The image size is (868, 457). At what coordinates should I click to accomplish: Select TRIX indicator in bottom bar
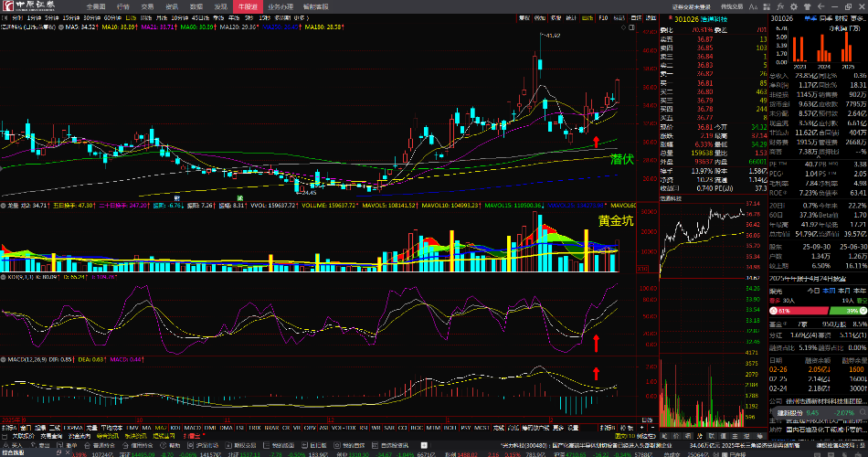click(254, 428)
